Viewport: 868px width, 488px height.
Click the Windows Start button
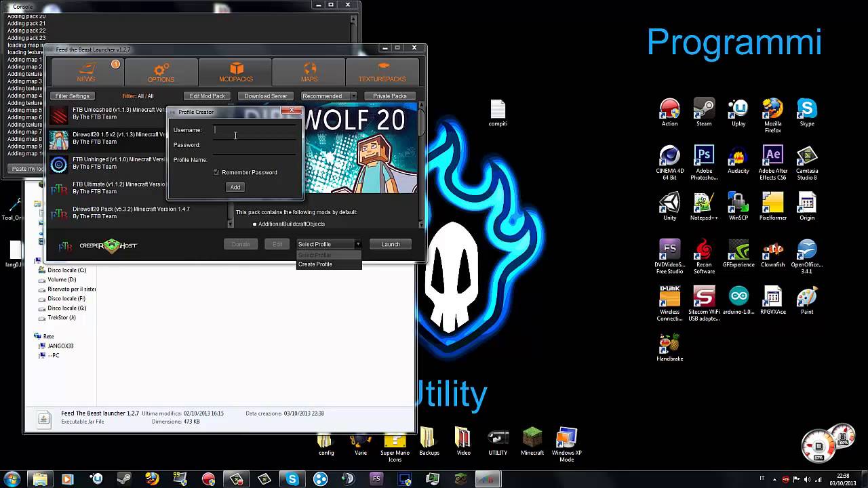click(x=12, y=479)
